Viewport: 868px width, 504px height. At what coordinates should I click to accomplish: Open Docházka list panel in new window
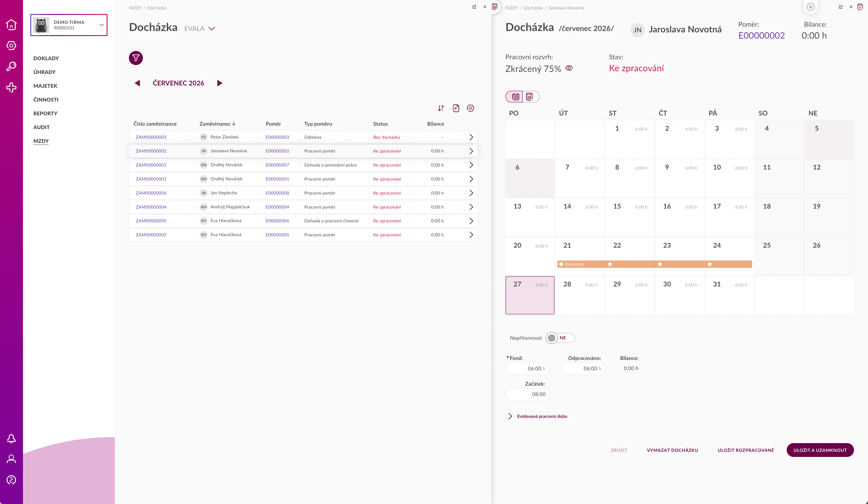[x=474, y=7]
